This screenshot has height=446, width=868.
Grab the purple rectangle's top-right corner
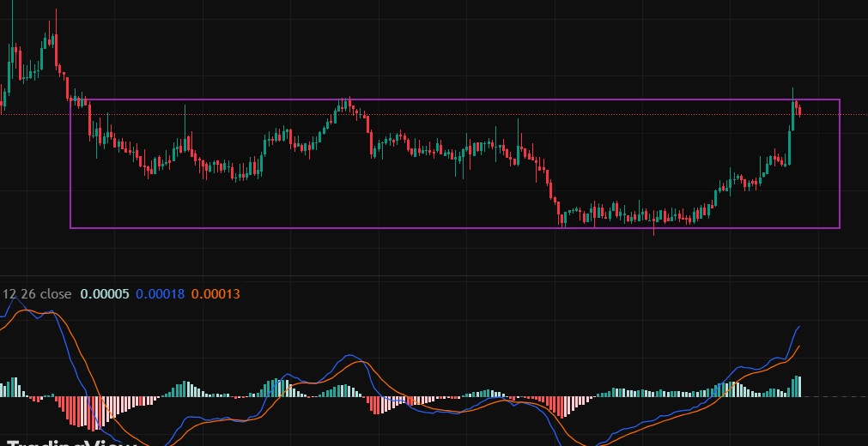point(840,99)
